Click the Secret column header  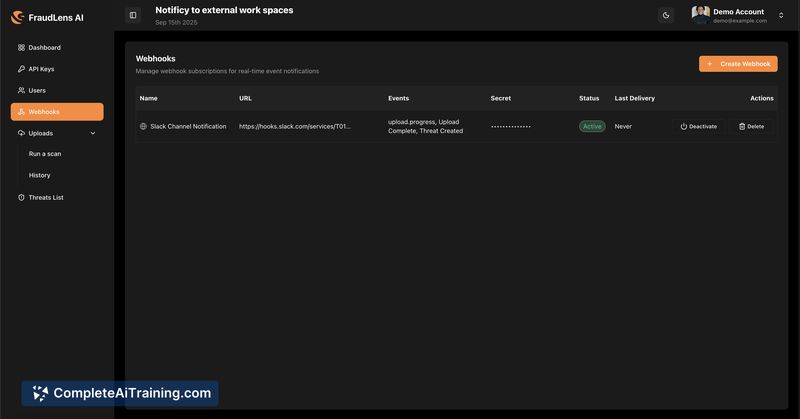point(501,98)
